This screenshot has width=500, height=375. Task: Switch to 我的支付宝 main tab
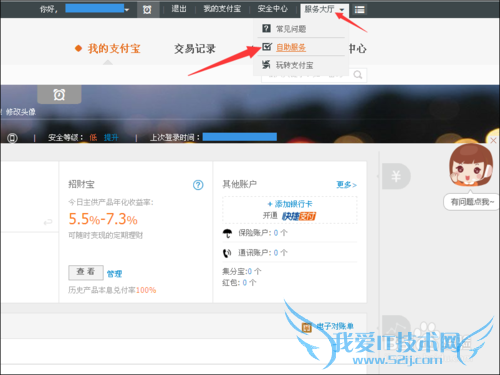(x=114, y=49)
